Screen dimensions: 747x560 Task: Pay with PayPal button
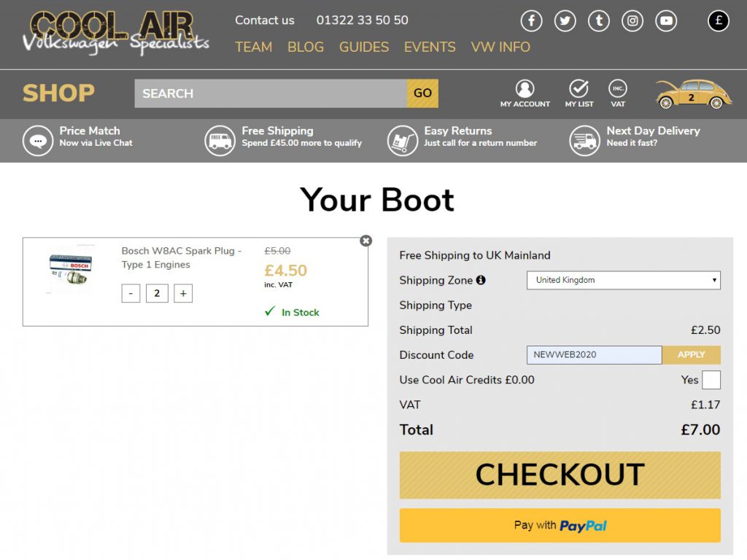tap(560, 526)
